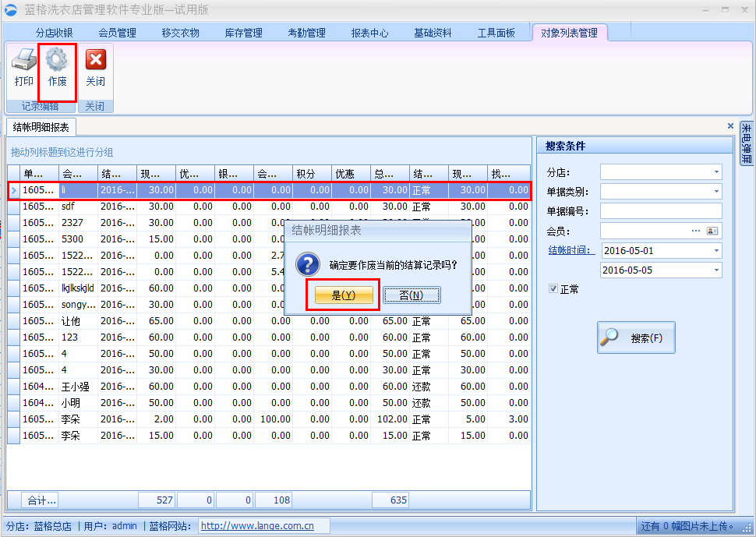Expand the 单据类别 dropdown

(x=716, y=192)
